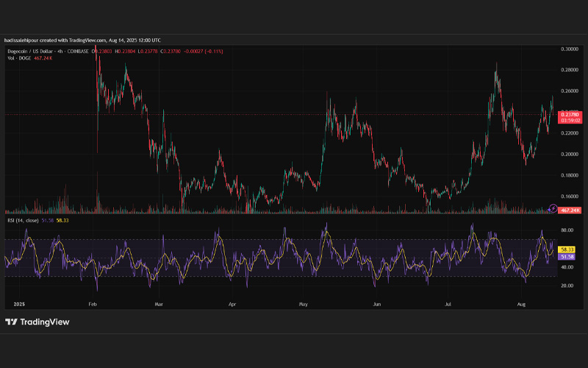
Task: Click the yellow 58.33 value in RSI legend
Action: tap(62, 220)
